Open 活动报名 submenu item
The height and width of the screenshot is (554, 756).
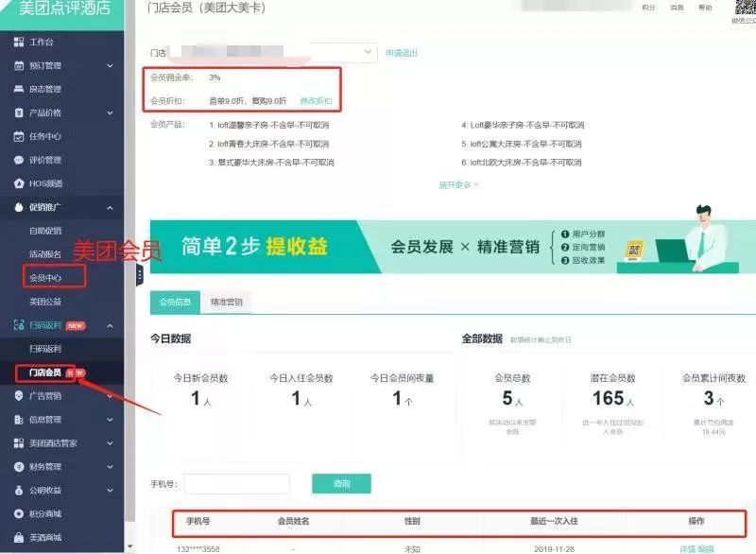[x=45, y=254]
